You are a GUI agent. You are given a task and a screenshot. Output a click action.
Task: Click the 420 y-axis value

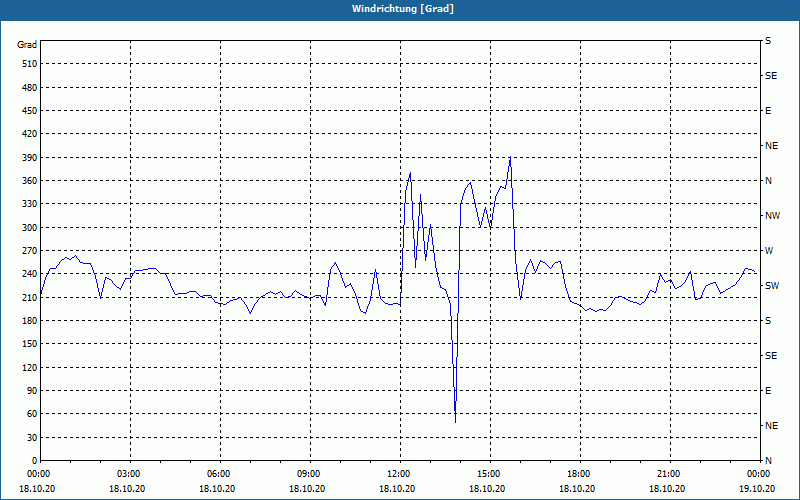(30, 134)
